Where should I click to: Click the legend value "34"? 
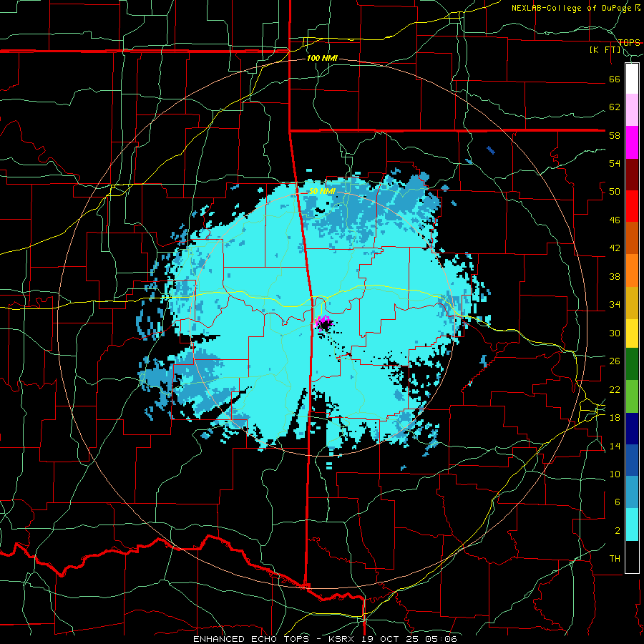(615, 304)
